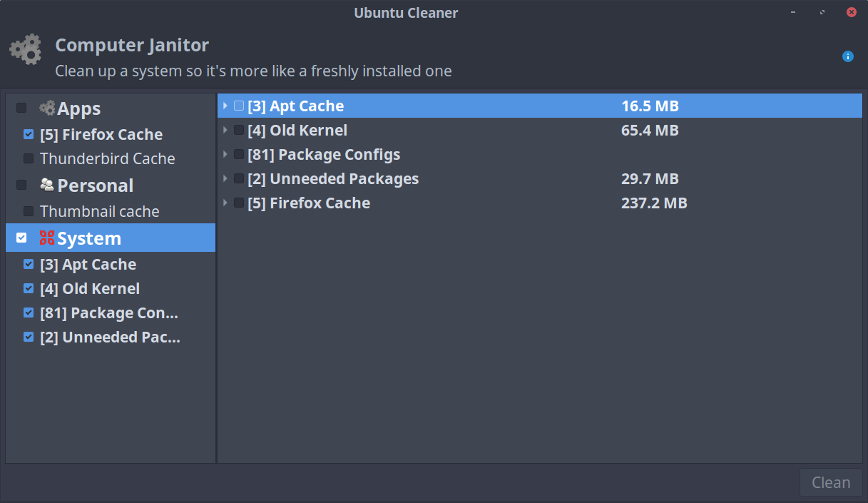The image size is (868, 503).
Task: Toggle the Apps category checkbox
Action: point(21,108)
